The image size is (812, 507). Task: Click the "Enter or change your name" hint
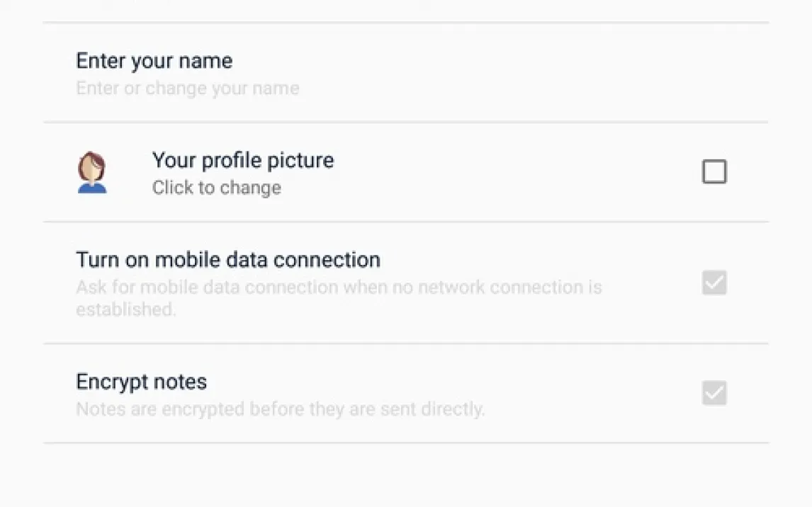point(187,89)
